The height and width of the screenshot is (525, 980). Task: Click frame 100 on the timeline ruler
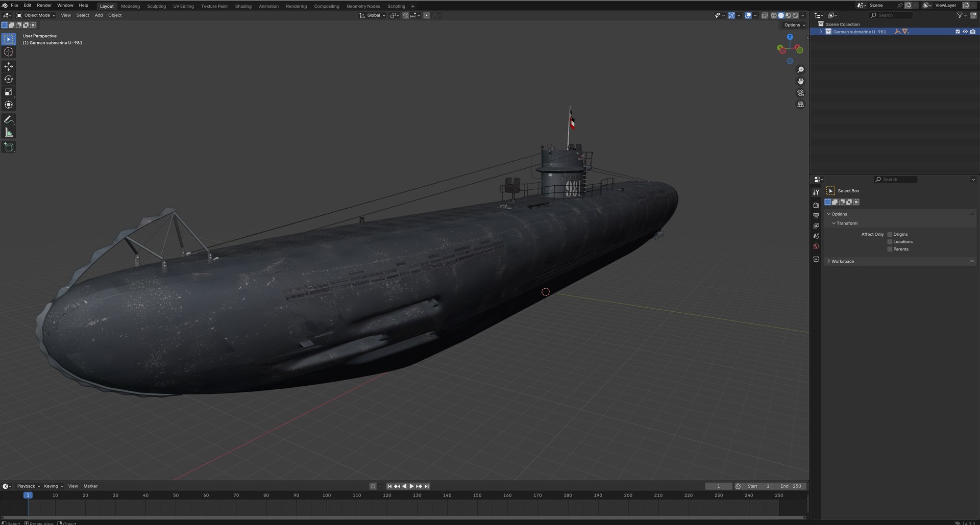point(327,495)
